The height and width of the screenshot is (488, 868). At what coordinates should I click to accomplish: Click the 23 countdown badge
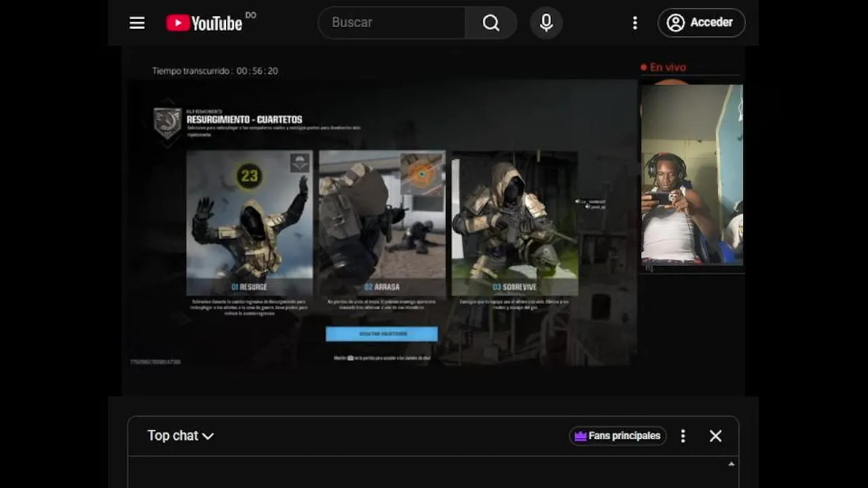pos(249,176)
